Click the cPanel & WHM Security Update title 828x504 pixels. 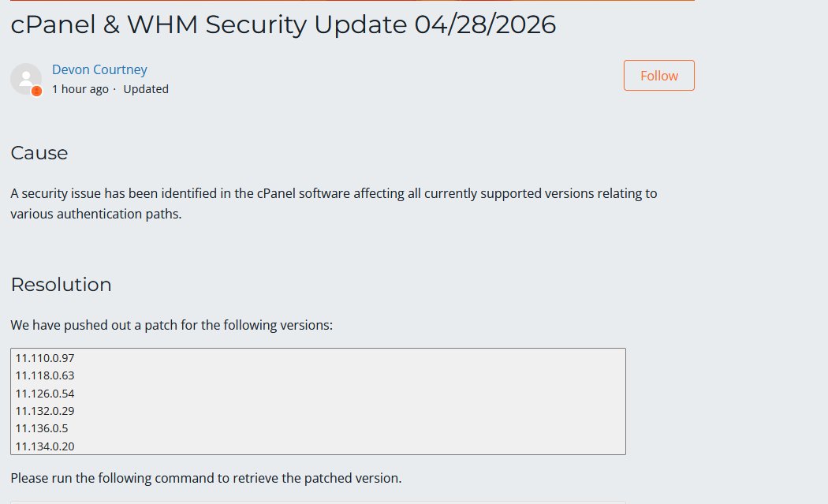click(283, 24)
